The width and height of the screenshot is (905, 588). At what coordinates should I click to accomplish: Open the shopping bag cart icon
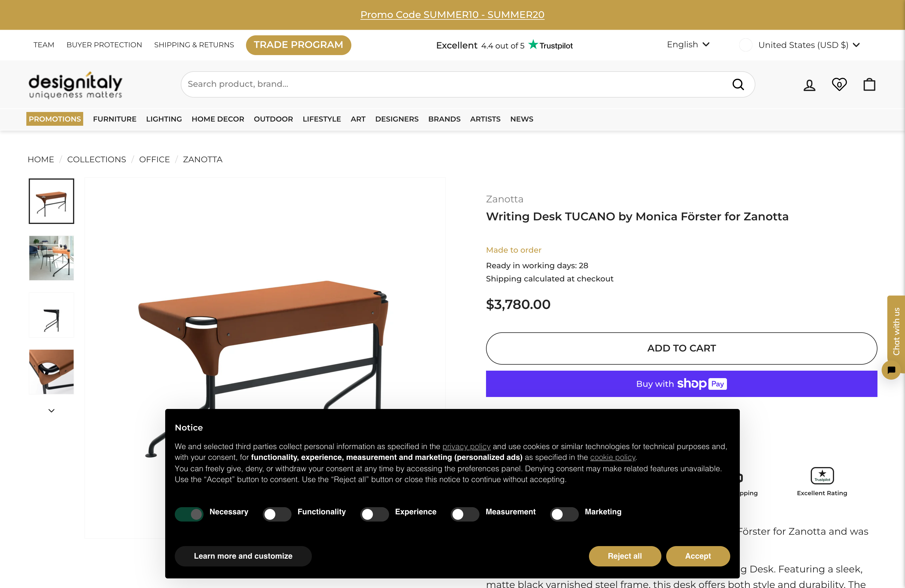[869, 84]
